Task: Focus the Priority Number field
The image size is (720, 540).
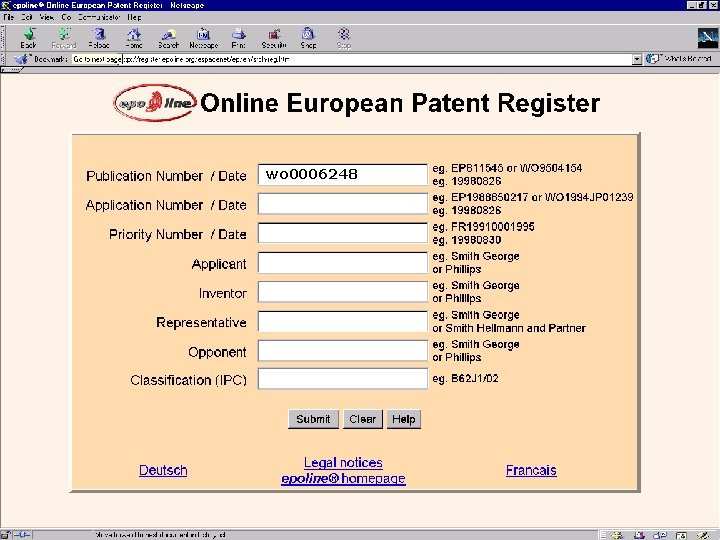Action: tap(343, 233)
